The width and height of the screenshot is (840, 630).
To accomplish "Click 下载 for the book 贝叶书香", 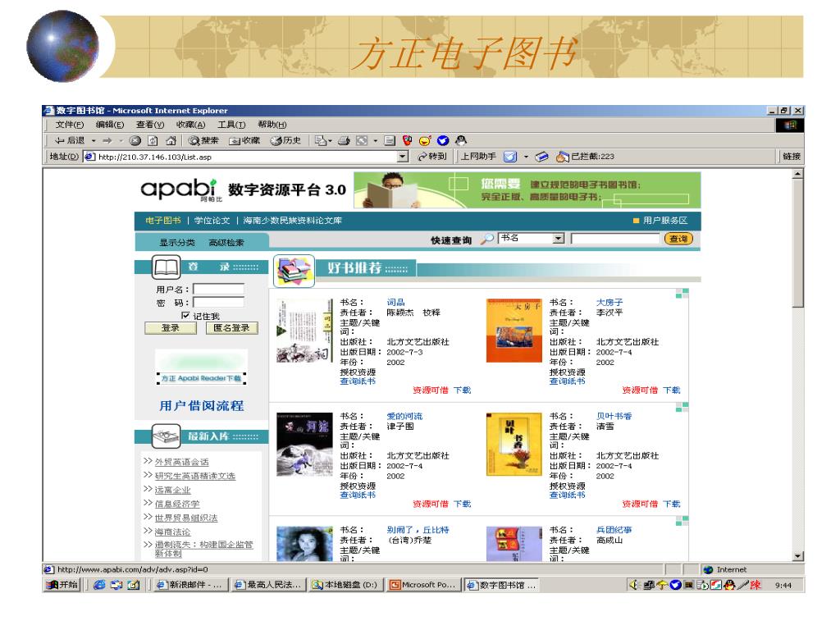I will click(672, 504).
